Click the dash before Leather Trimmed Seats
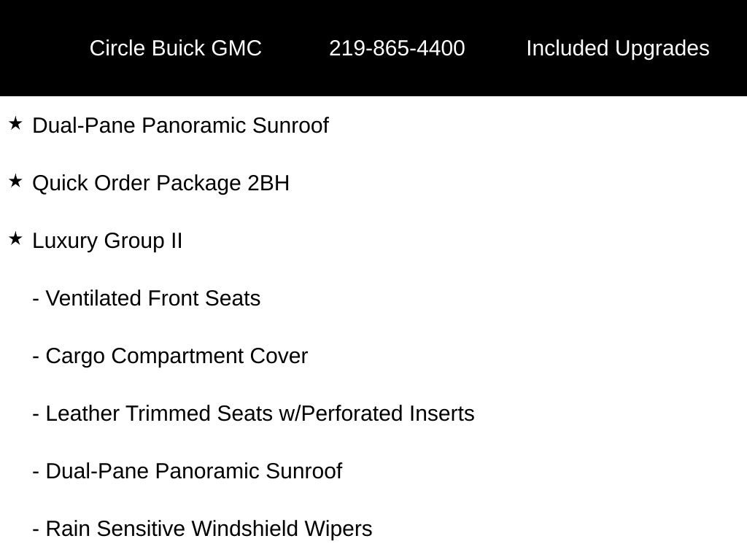Screen dimensions: 747x560 36,416
